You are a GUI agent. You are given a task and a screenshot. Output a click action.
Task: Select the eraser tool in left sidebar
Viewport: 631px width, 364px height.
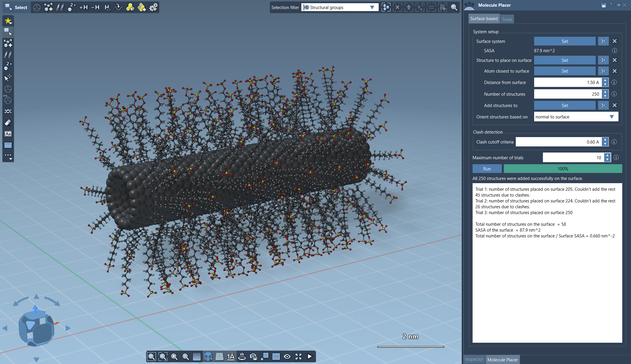pyautogui.click(x=8, y=123)
